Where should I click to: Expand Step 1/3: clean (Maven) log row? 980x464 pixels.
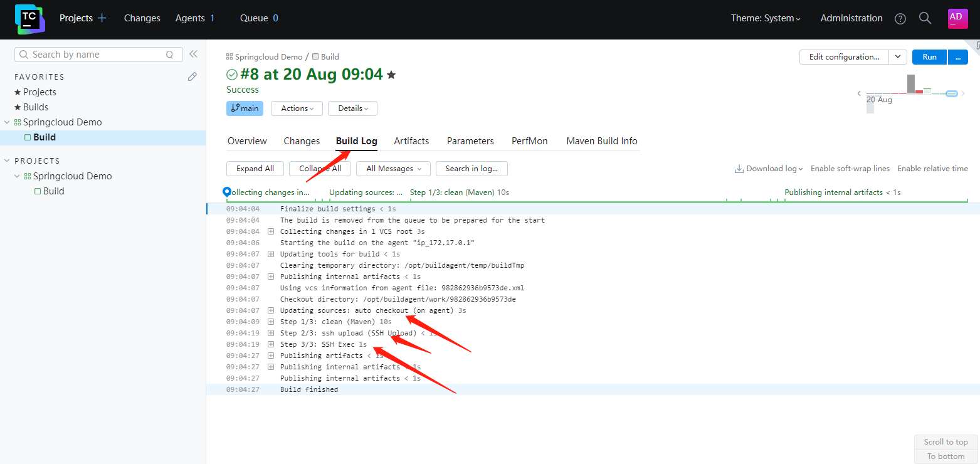point(271,322)
